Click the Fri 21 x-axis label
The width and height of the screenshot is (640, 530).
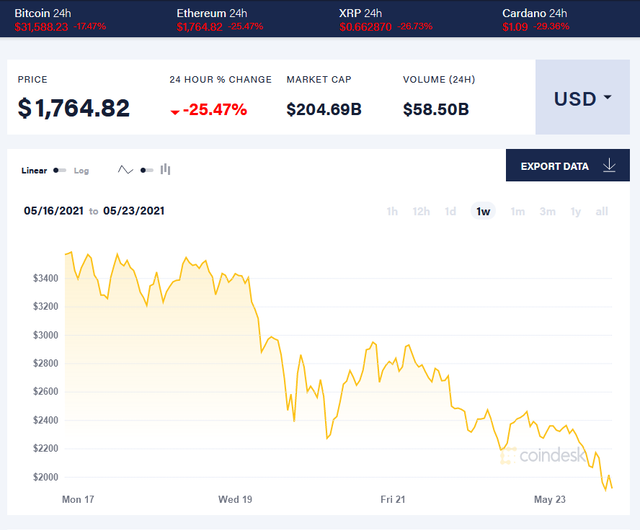click(x=393, y=499)
